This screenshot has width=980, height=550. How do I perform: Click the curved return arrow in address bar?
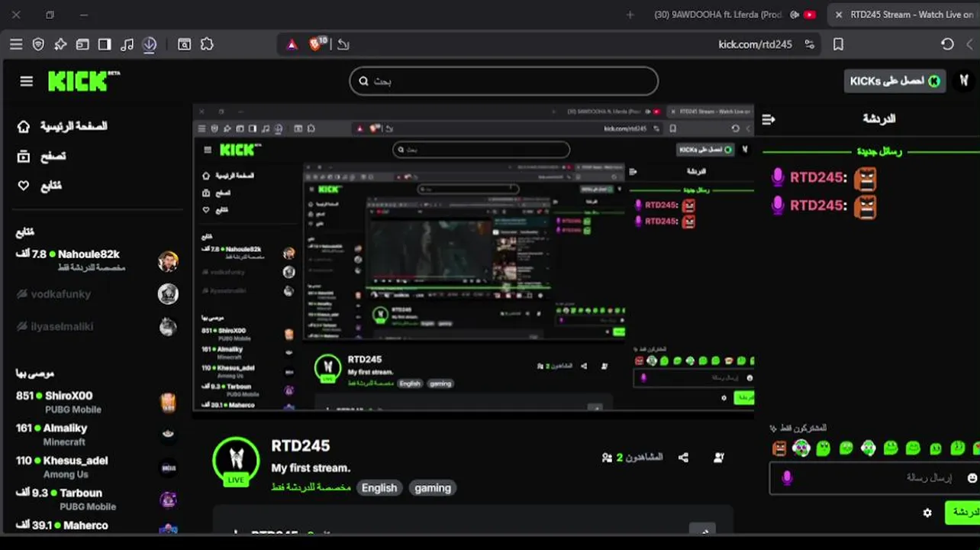[343, 44]
